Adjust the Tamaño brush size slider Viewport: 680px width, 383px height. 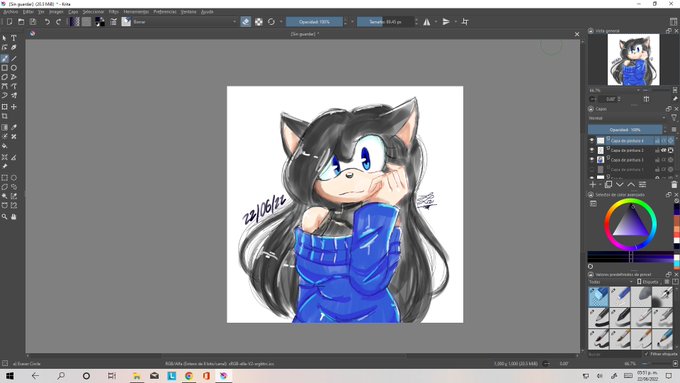[386, 22]
